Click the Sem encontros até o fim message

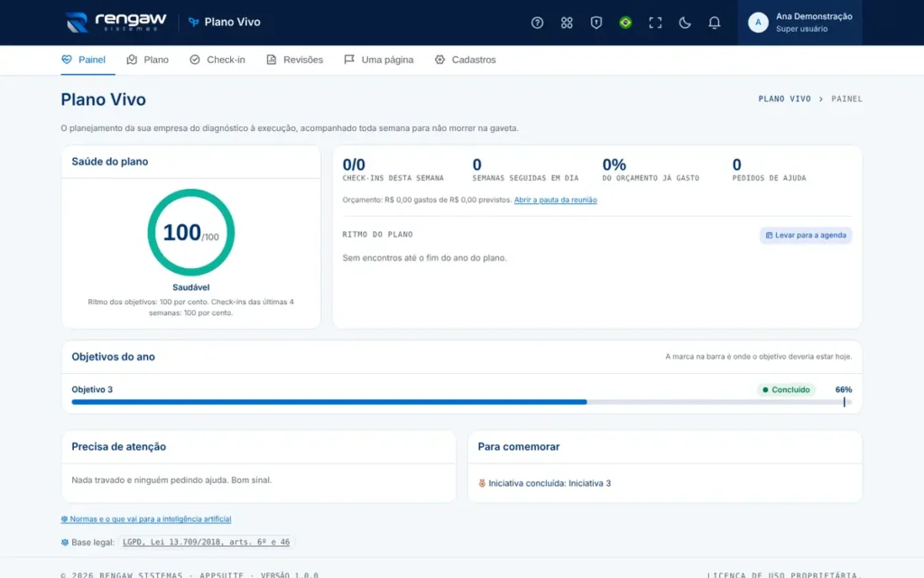424,257
